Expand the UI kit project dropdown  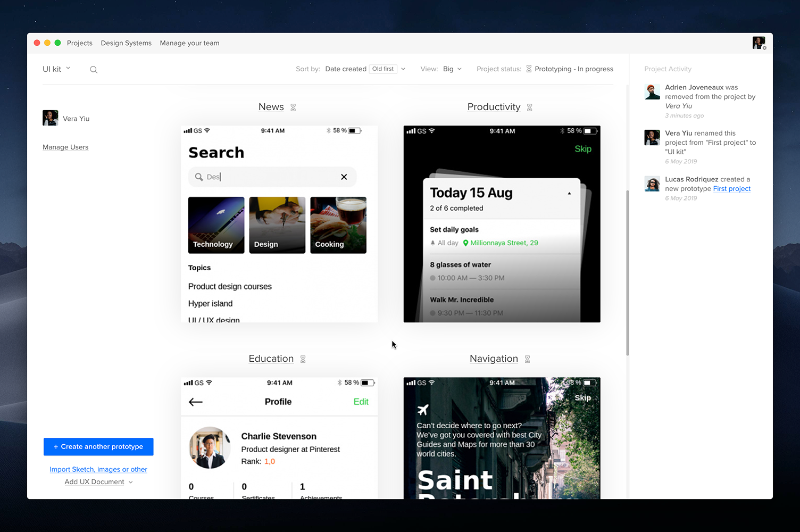point(56,69)
